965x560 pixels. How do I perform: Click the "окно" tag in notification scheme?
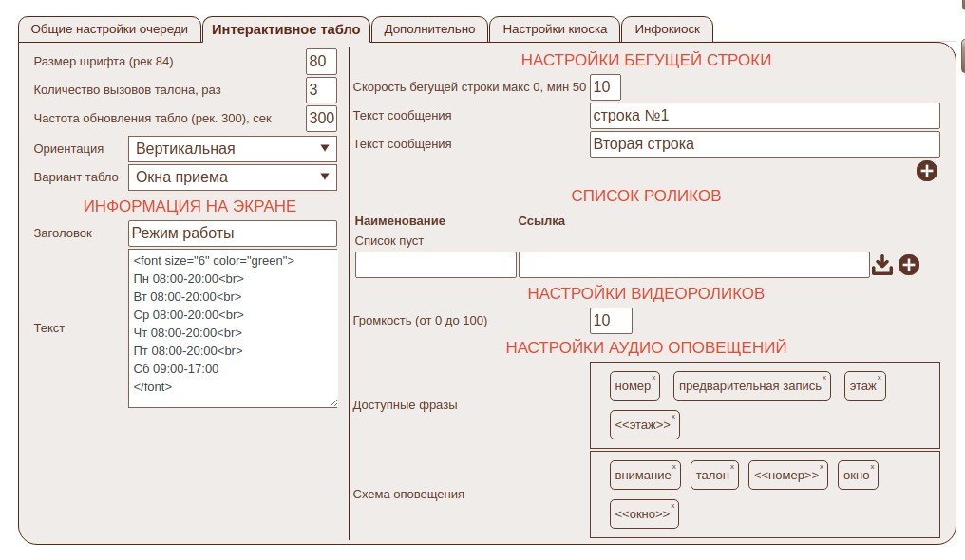pyautogui.click(x=856, y=476)
